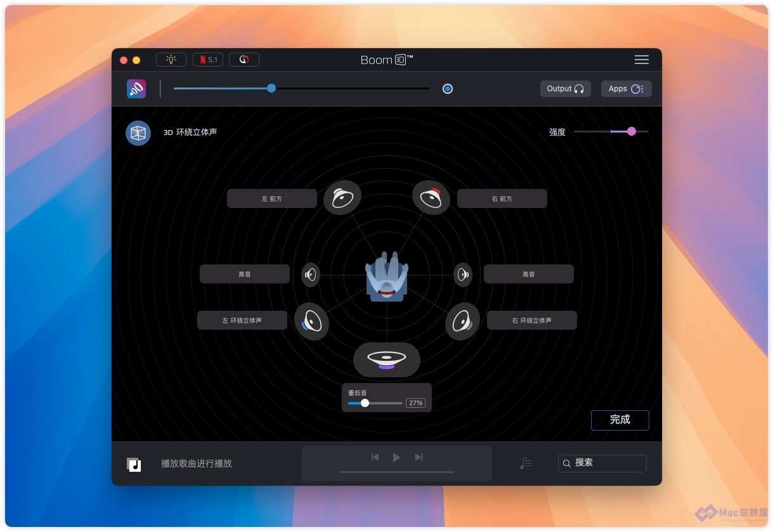Set the main volume slider position
The image size is (773, 532).
pyautogui.click(x=271, y=88)
